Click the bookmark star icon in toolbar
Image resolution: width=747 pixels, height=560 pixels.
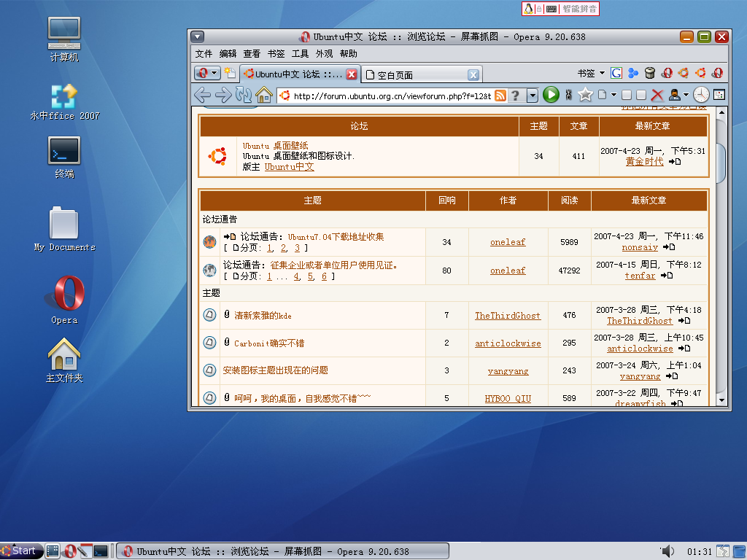tap(585, 95)
